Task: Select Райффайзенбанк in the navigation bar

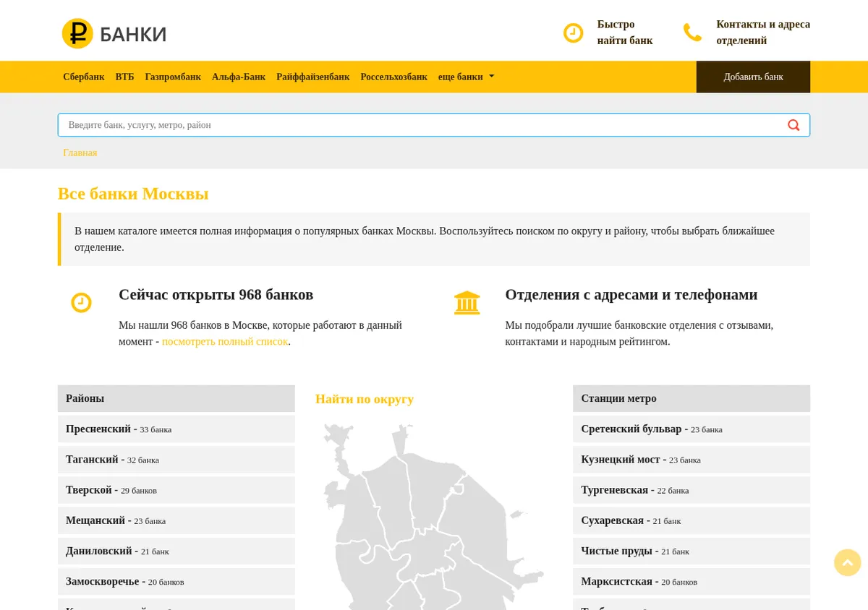Action: point(313,77)
